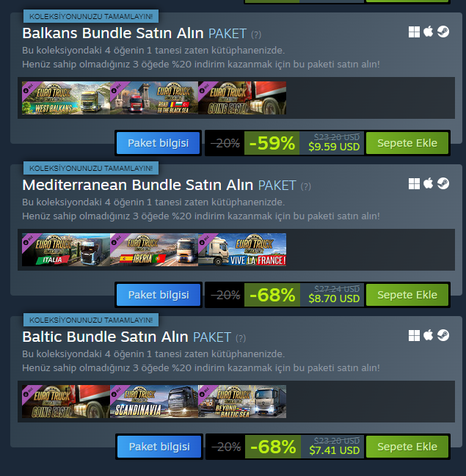
Task: Click the Steam icon on Baltic Bundle
Action: coord(443,335)
